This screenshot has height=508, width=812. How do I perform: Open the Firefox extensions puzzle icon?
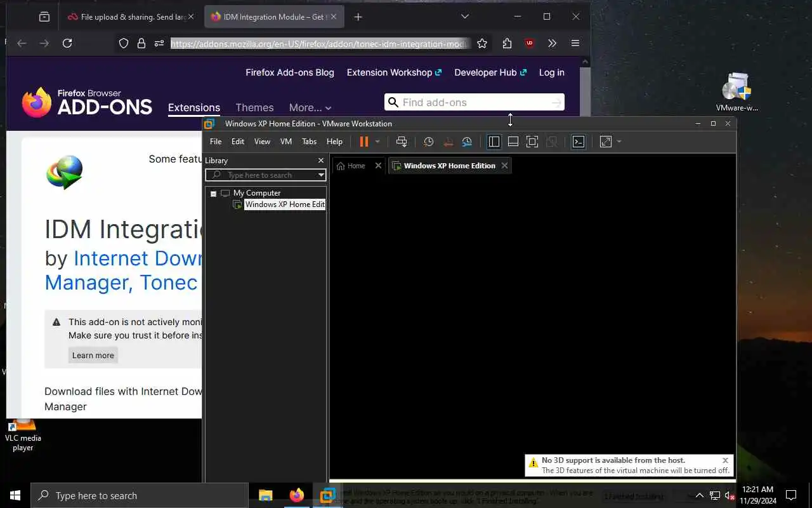pyautogui.click(x=507, y=43)
